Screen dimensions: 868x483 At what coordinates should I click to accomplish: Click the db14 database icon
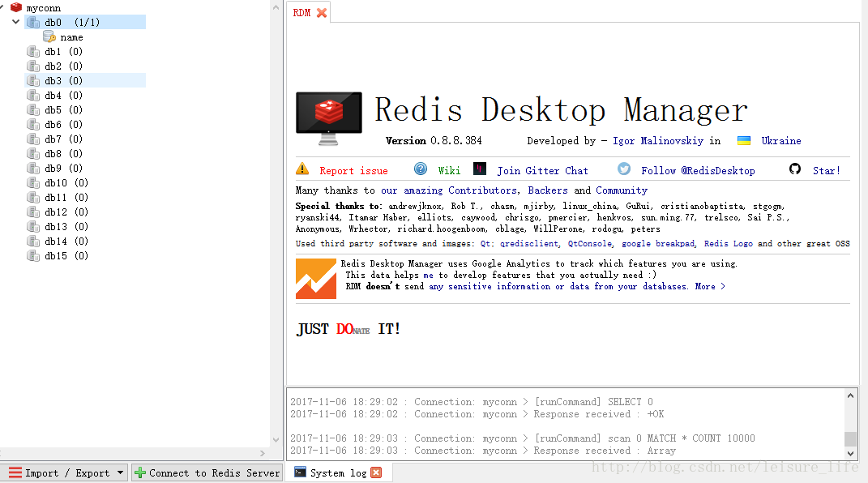[33, 241]
